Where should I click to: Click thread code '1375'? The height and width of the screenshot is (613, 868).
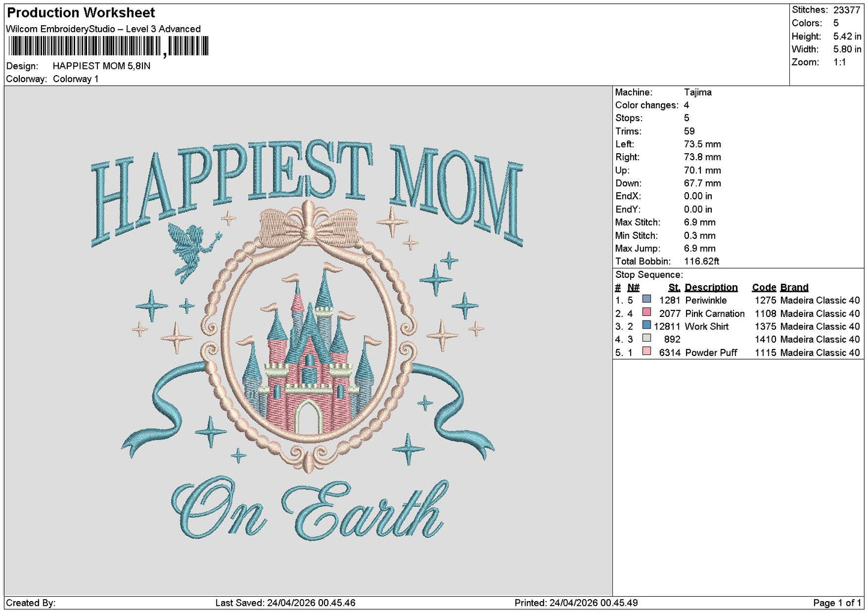pos(766,327)
